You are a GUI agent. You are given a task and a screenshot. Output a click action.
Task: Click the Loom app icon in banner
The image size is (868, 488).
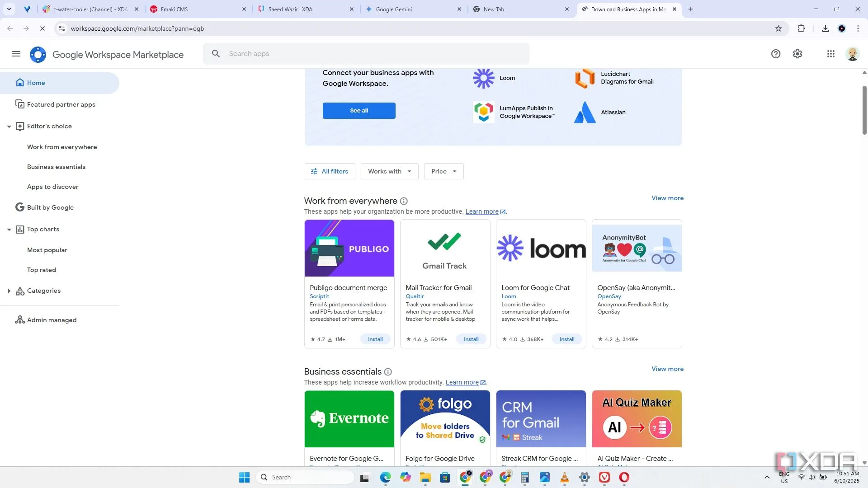tap(484, 78)
